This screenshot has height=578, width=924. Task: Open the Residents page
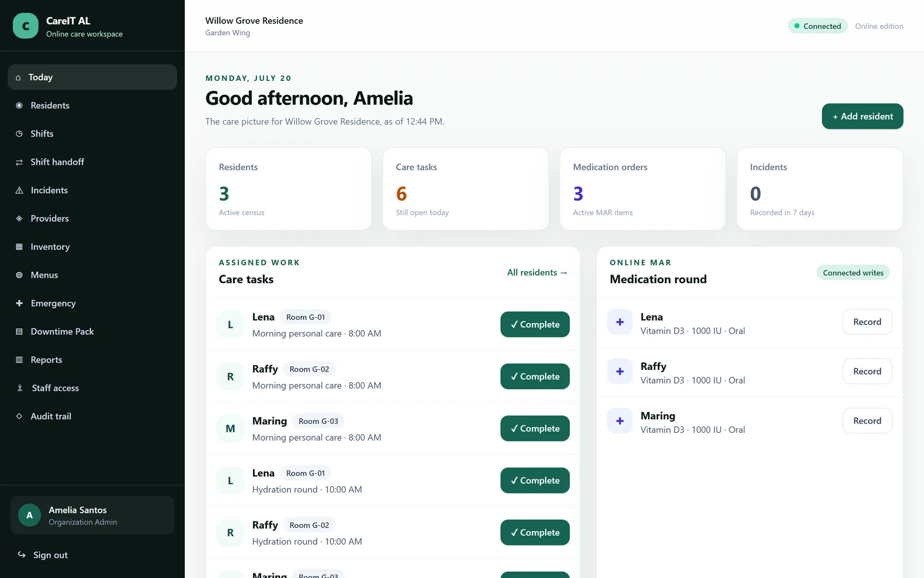click(x=92, y=106)
